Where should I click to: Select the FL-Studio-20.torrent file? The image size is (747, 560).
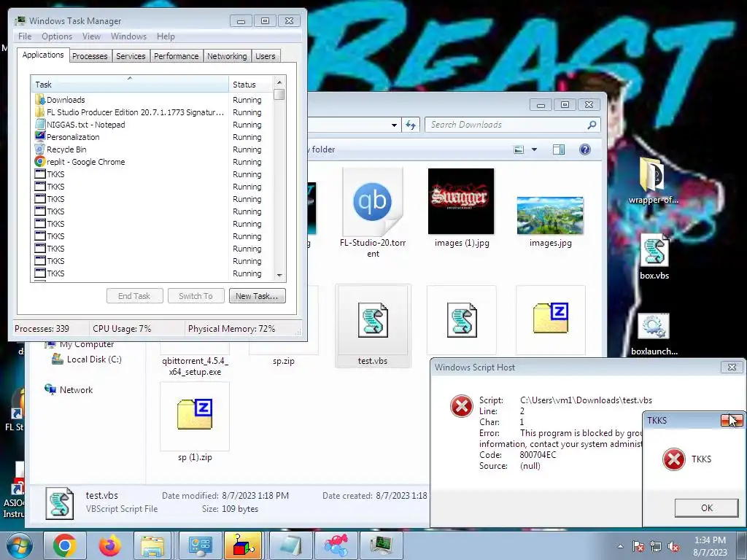(373, 214)
